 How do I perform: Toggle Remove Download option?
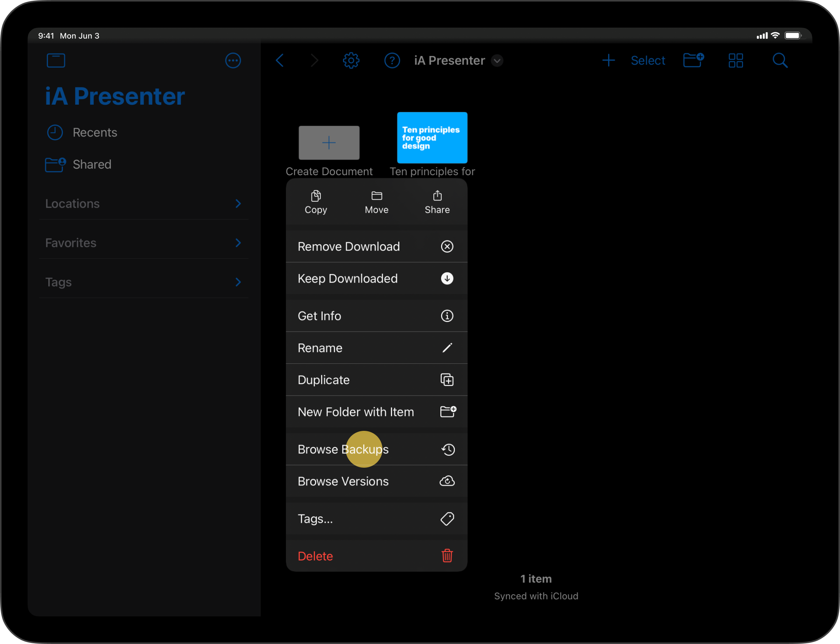pos(376,246)
